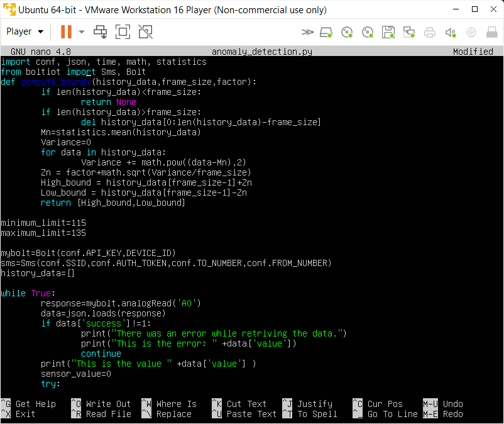This screenshot has width=504, height=424.
Task: Click the printer device icon
Action: point(429,32)
